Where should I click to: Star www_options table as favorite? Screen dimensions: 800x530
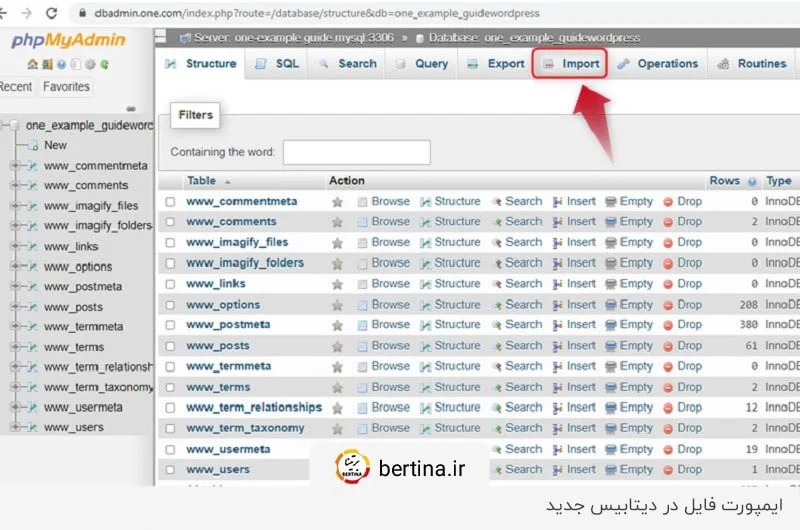coord(337,305)
